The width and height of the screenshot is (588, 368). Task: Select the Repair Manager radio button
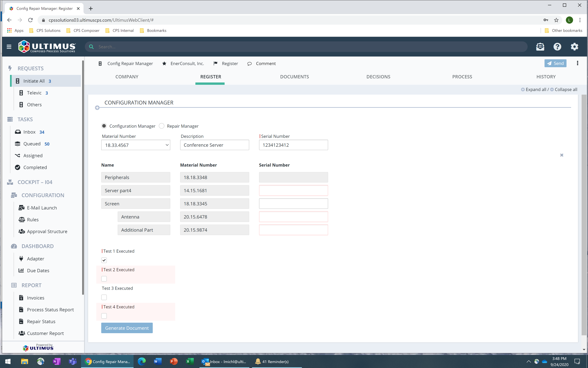(162, 126)
